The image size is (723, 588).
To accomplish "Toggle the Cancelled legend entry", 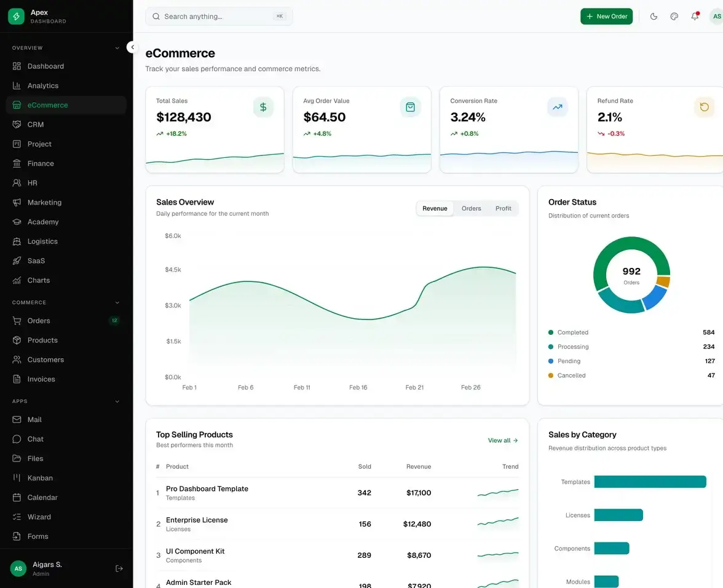I will pyautogui.click(x=567, y=375).
